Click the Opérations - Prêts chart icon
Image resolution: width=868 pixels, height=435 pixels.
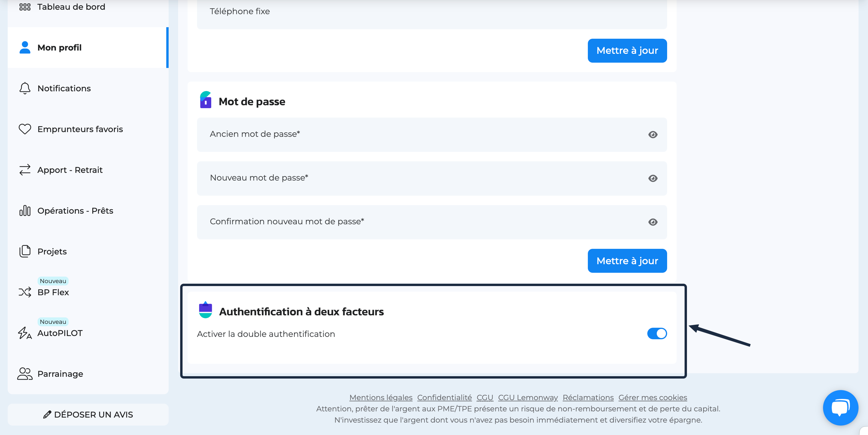[x=25, y=210]
